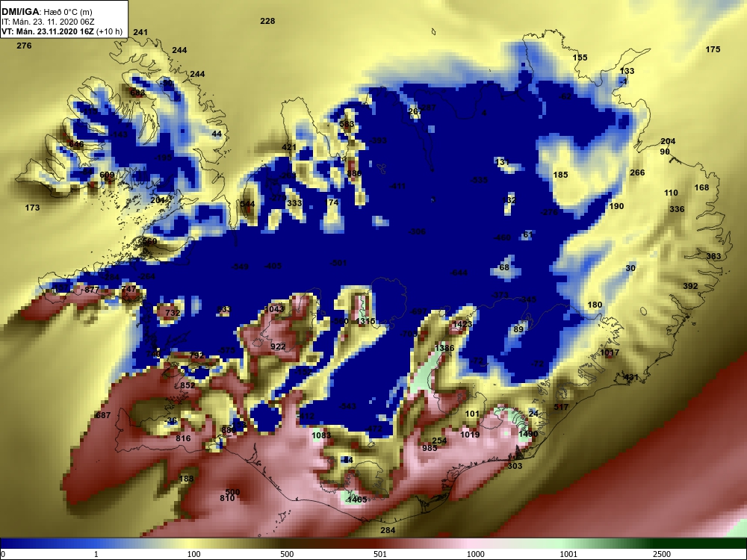Click the map value '-644'
The image size is (747, 560).
(x=459, y=273)
